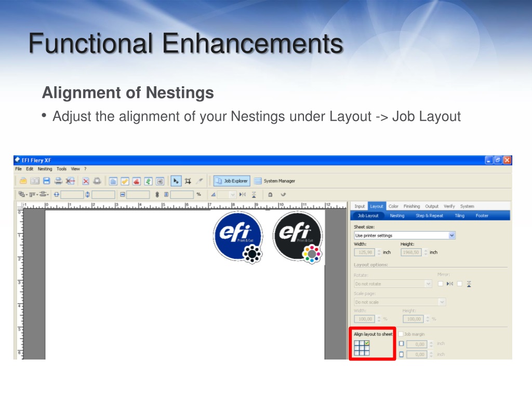Open the Sheet size dropdown
This screenshot has width=532, height=399.
point(405,235)
